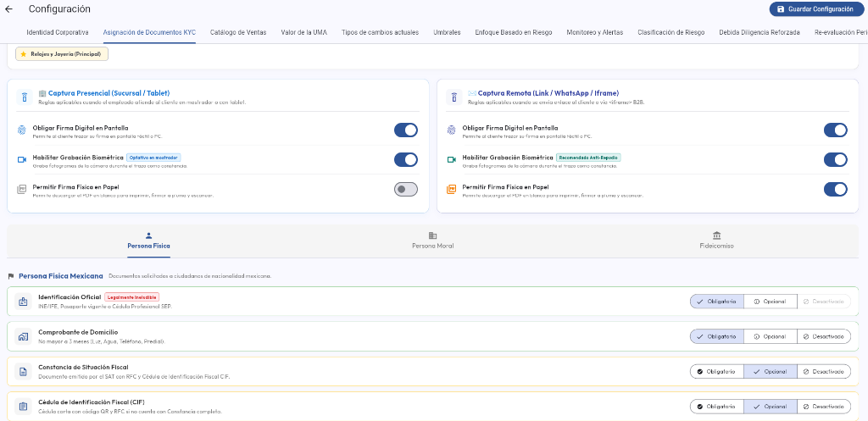Select the Persona Física tab

coord(148,241)
